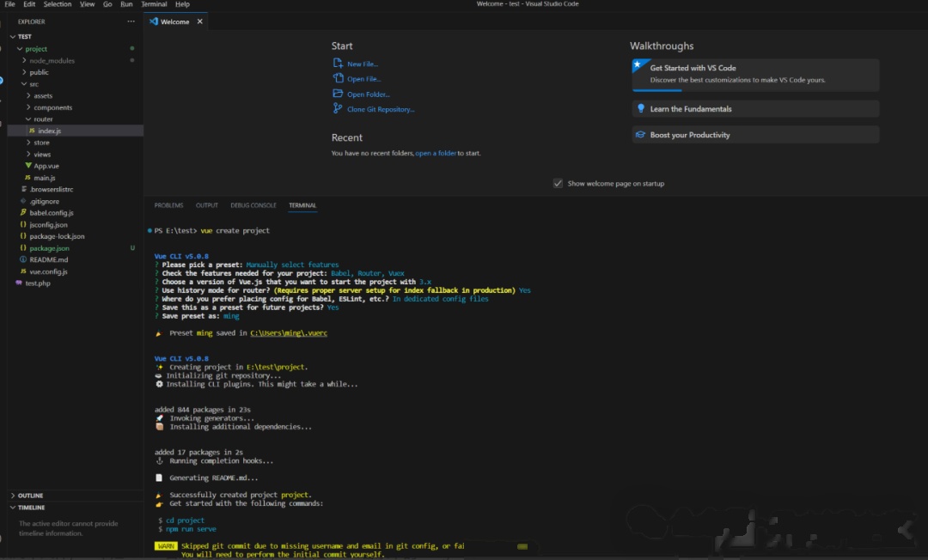Viewport: 928px width, 560px height.
Task: Click the braces icon beside package-lock.json
Action: pos(23,236)
